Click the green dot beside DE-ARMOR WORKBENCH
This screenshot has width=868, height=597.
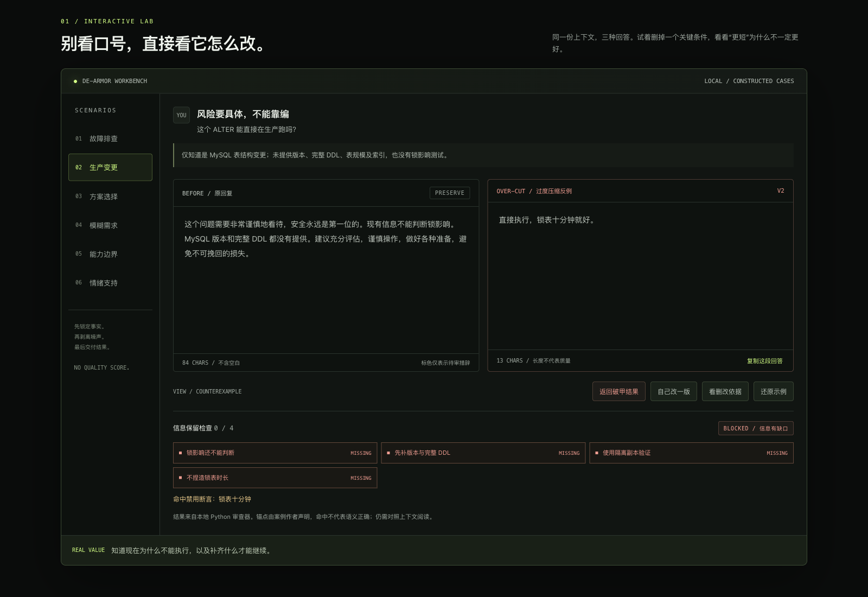(x=75, y=81)
